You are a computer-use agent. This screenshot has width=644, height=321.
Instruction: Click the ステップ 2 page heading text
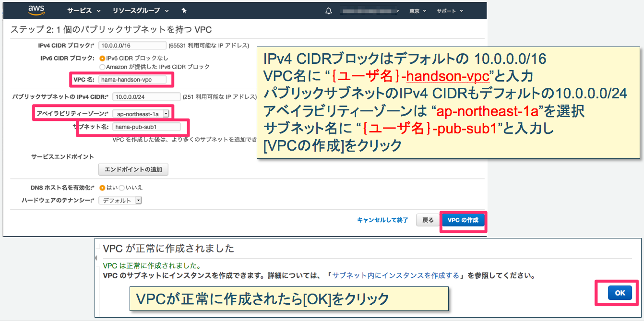point(111,30)
